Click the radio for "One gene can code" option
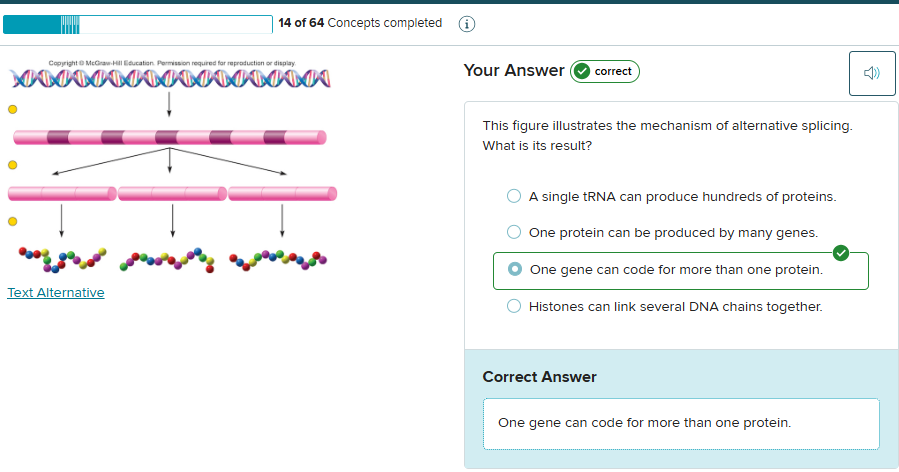 coord(515,270)
